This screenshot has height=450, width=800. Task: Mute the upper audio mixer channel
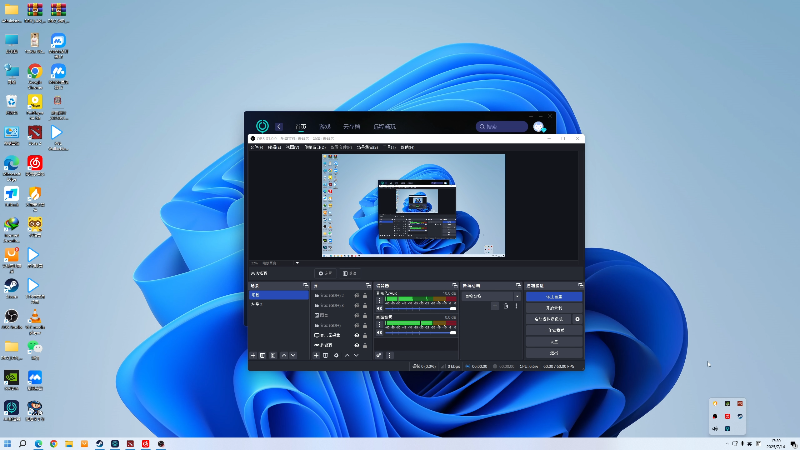point(379,309)
